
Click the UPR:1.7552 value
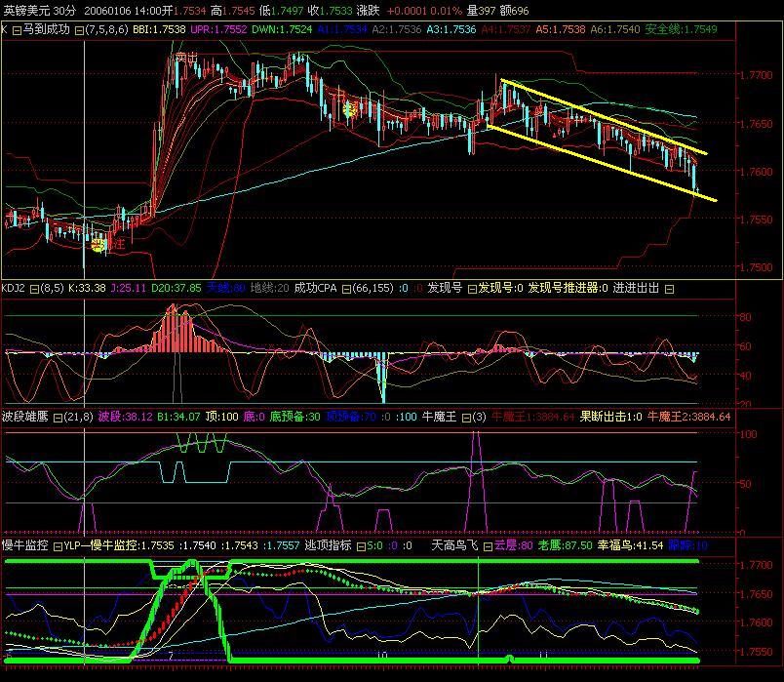pyautogui.click(x=218, y=29)
